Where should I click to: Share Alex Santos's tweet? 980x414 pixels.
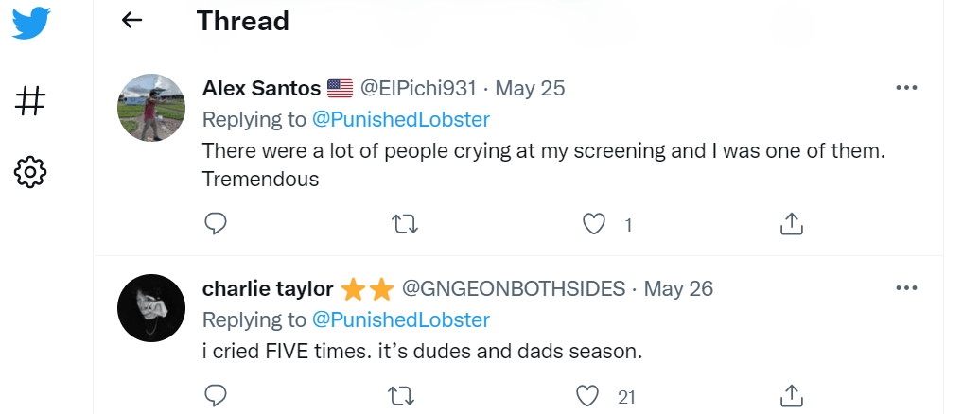[x=792, y=224]
